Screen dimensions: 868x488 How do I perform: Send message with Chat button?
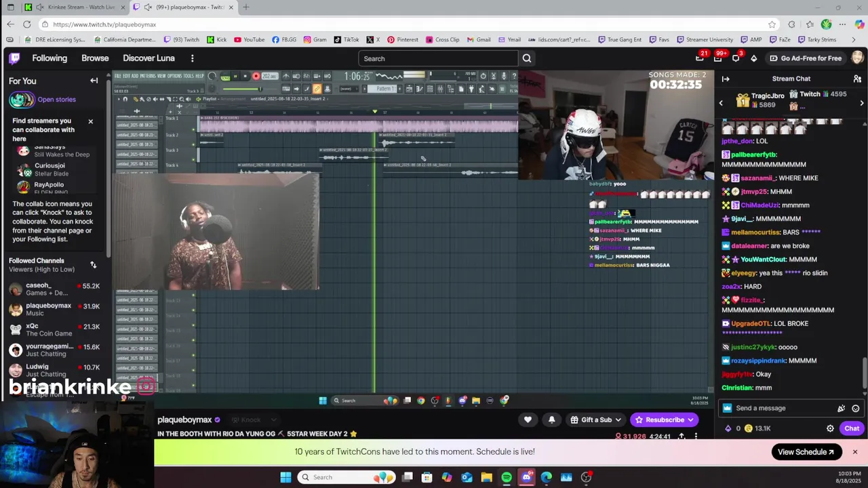[x=852, y=428]
